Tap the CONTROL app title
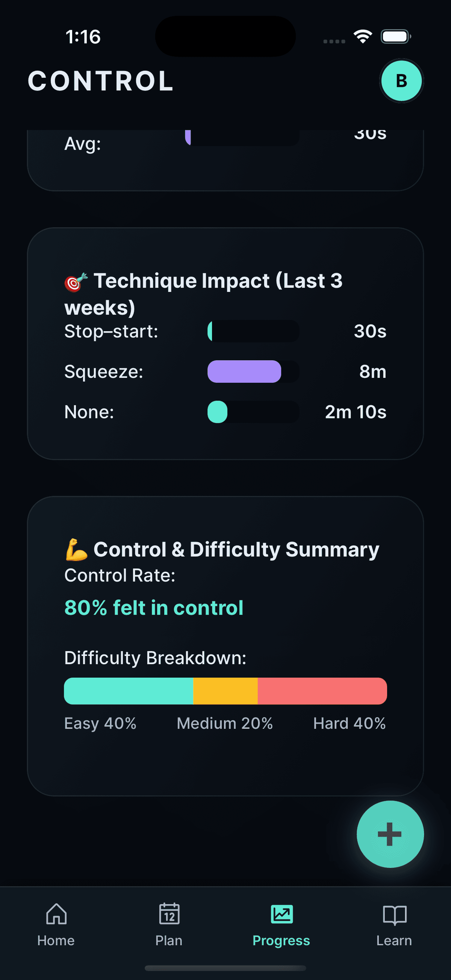This screenshot has height=980, width=451. pyautogui.click(x=101, y=81)
